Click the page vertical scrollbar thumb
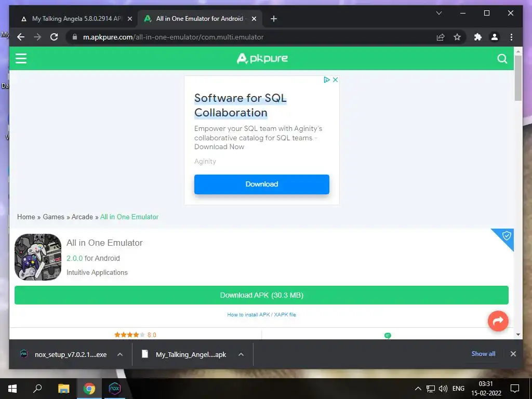Screen dimensions: 532x399 point(518,78)
